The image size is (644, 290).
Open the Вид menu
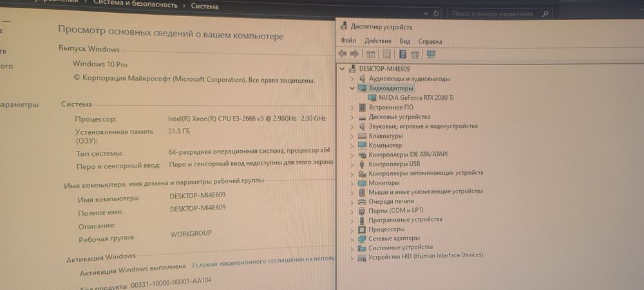click(405, 41)
